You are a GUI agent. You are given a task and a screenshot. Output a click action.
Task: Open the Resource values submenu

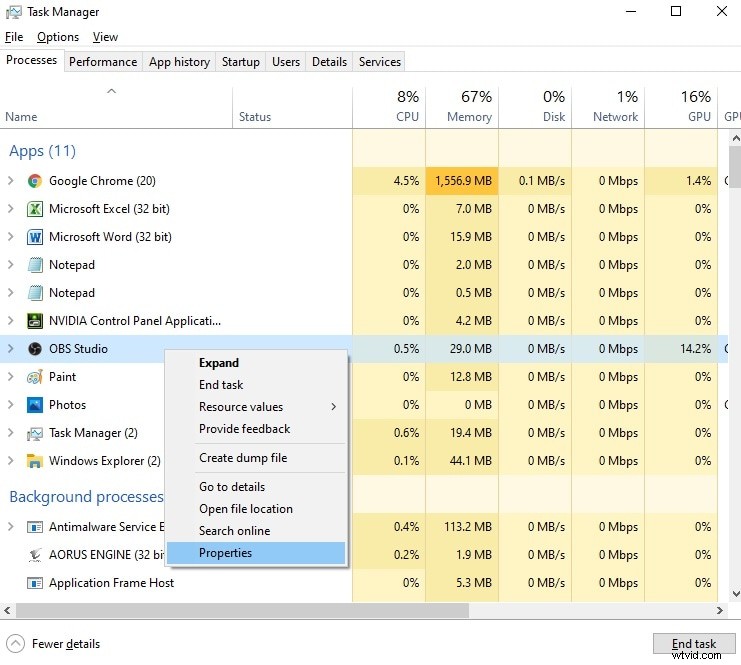(x=256, y=407)
